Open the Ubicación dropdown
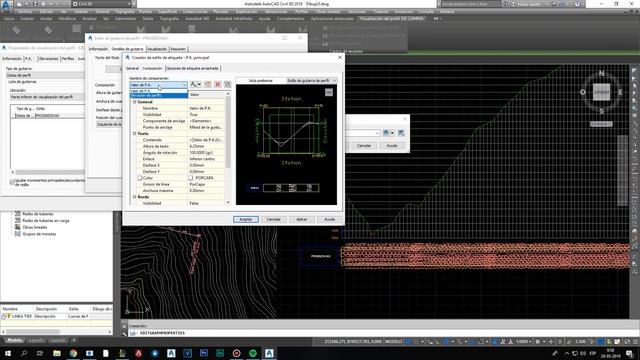 (47, 97)
